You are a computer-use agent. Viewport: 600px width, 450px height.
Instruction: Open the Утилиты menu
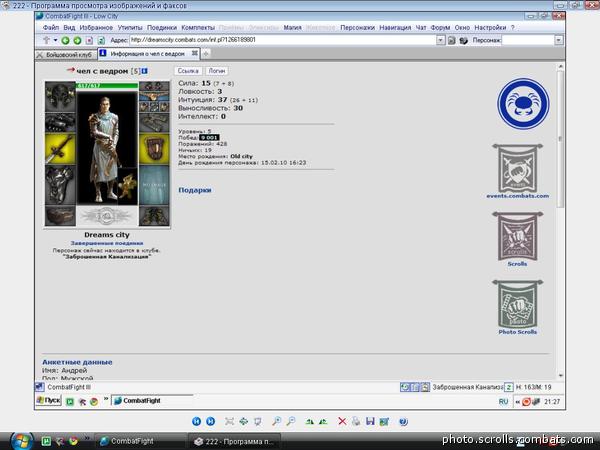click(130, 28)
